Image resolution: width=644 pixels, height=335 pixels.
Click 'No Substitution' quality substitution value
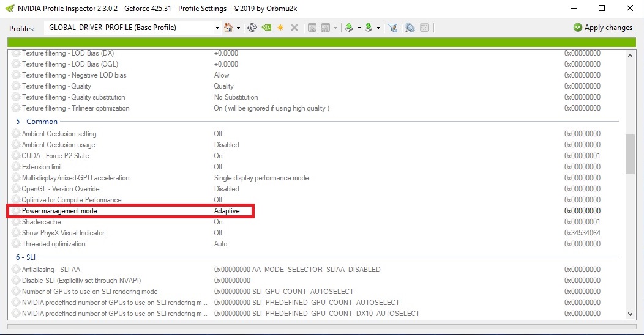(236, 97)
